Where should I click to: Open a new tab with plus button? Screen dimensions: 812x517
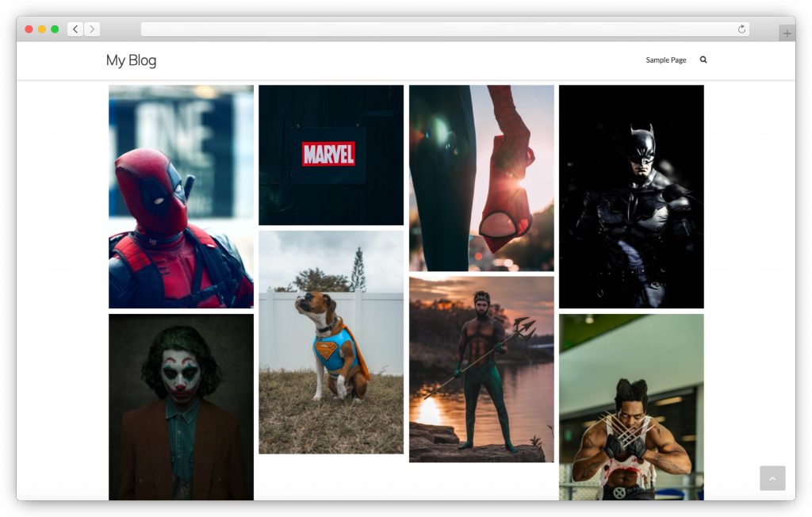(787, 33)
